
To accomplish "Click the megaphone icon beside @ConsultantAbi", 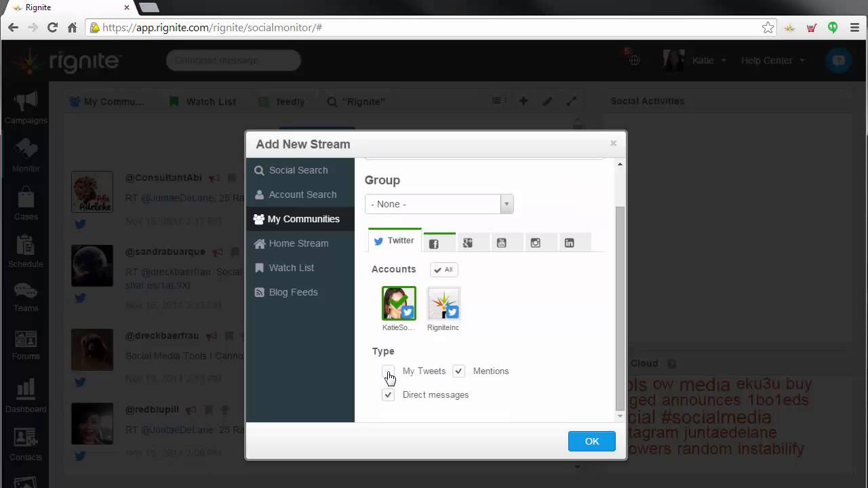I will point(214,178).
